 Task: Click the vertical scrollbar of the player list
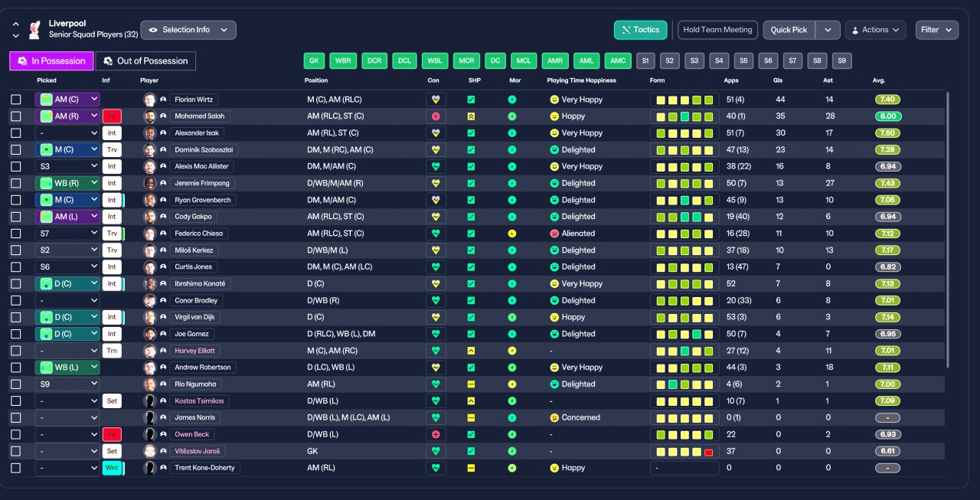pos(948,230)
